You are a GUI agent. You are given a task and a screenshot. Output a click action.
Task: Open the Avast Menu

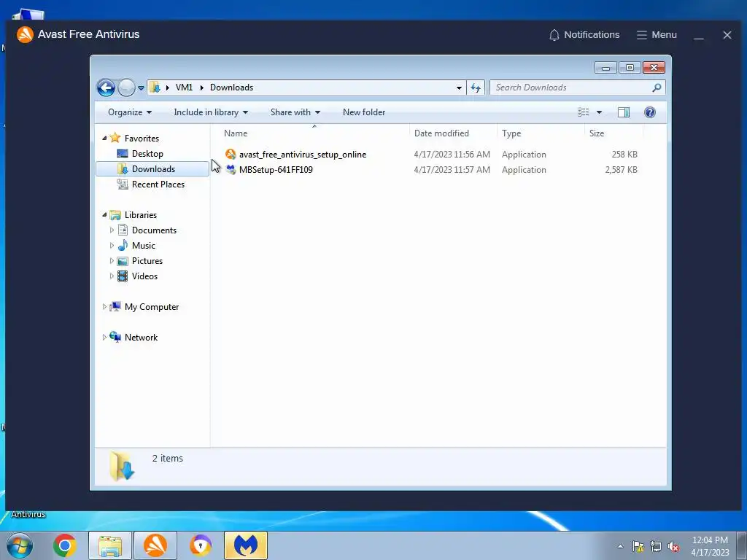coord(657,35)
